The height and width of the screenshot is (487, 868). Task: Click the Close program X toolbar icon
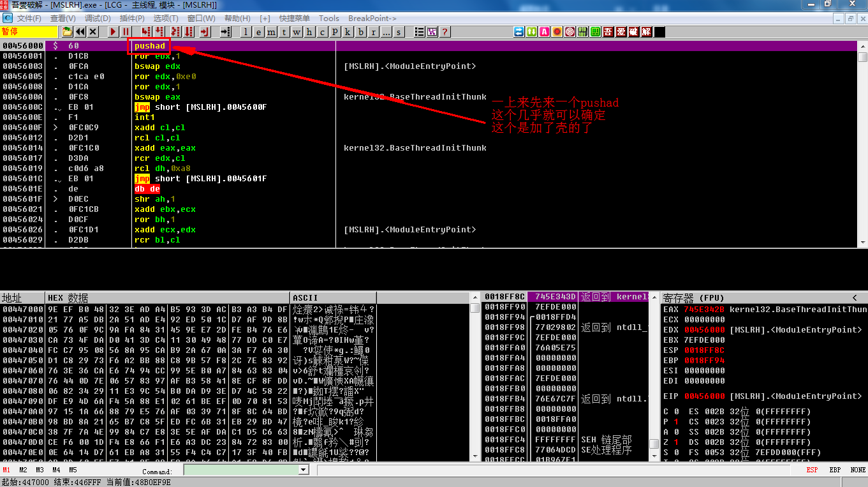coord(93,31)
